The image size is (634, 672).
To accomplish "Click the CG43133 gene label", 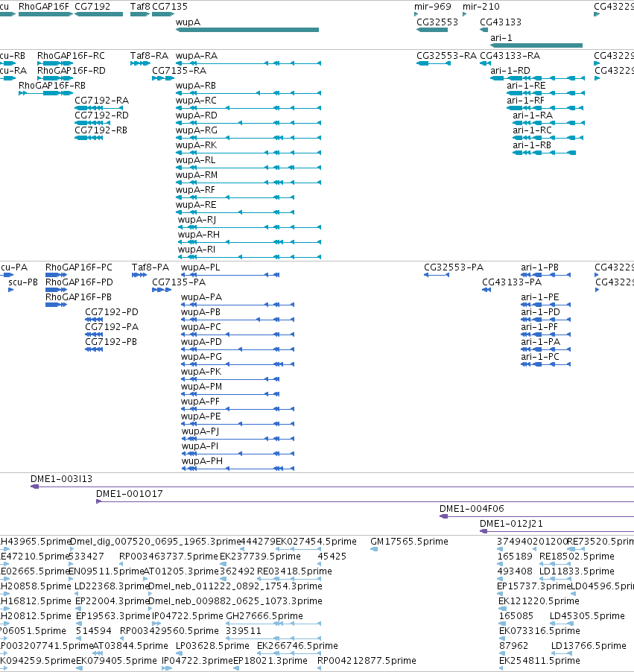I will coord(500,22).
